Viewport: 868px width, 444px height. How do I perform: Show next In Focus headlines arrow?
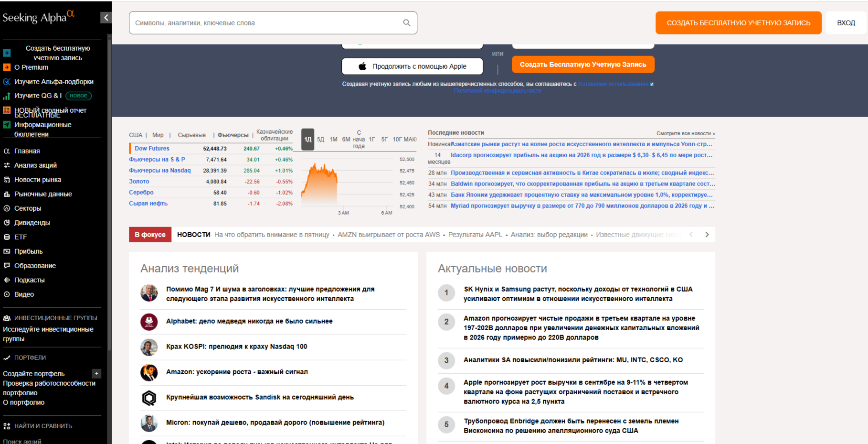coord(707,235)
